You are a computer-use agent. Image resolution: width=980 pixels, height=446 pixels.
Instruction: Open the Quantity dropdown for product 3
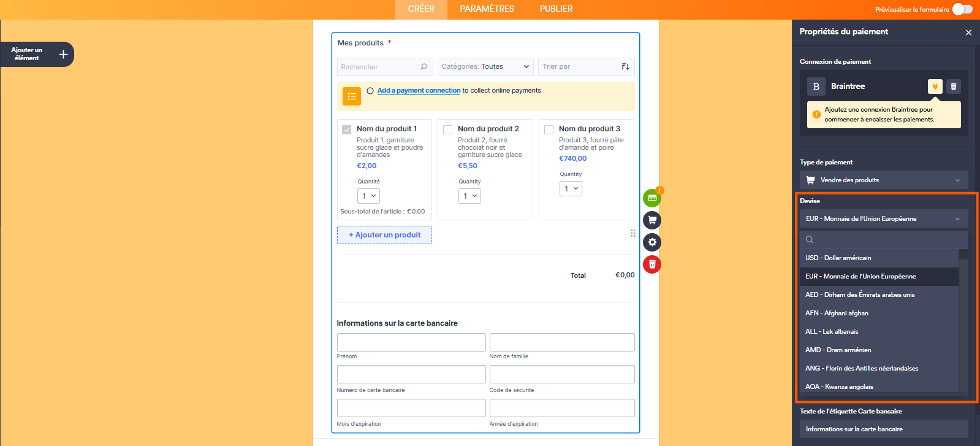pos(571,188)
